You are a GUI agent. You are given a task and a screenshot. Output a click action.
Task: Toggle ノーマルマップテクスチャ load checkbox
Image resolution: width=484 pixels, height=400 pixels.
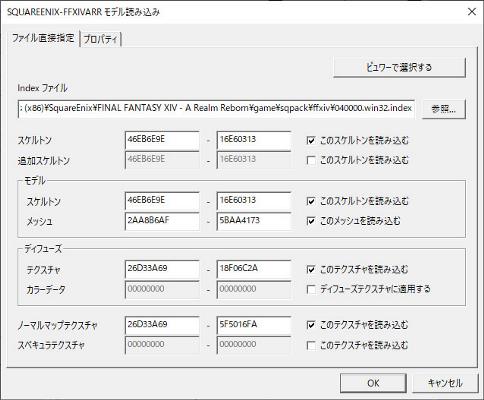(311, 325)
